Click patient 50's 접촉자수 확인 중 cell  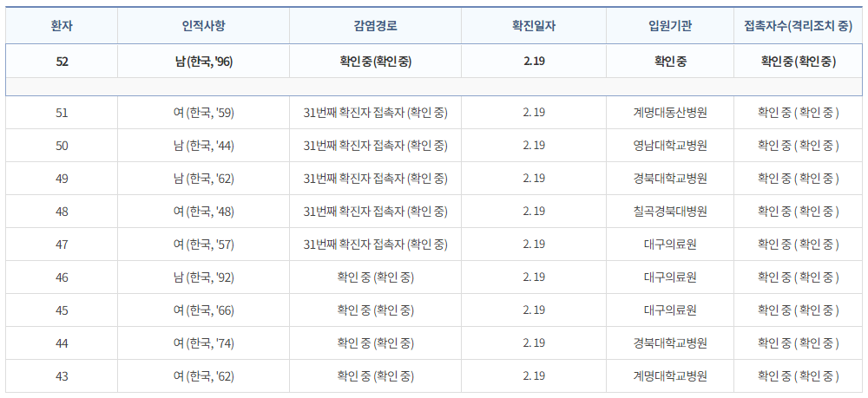coord(799,146)
